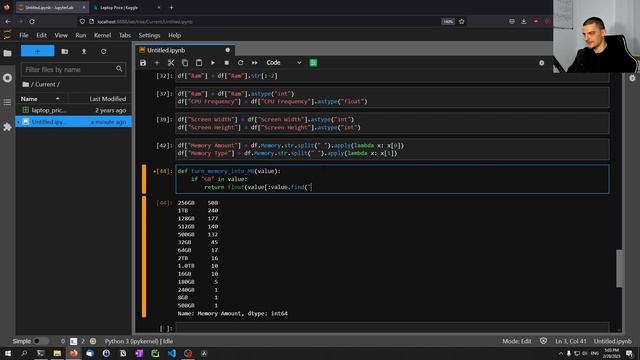Viewport: 640px width, 360px height.
Task: Click the JupyterLab logo
Action: pos(7,35)
